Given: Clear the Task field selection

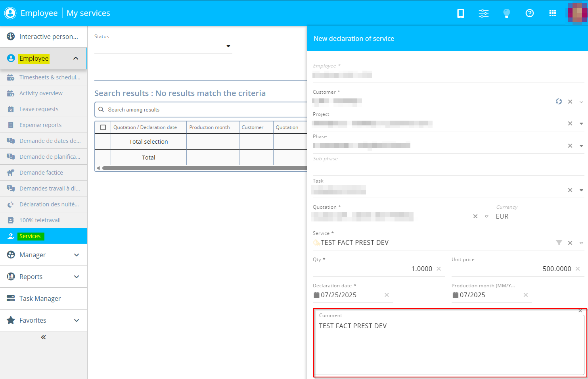Looking at the screenshot, I should [x=570, y=190].
